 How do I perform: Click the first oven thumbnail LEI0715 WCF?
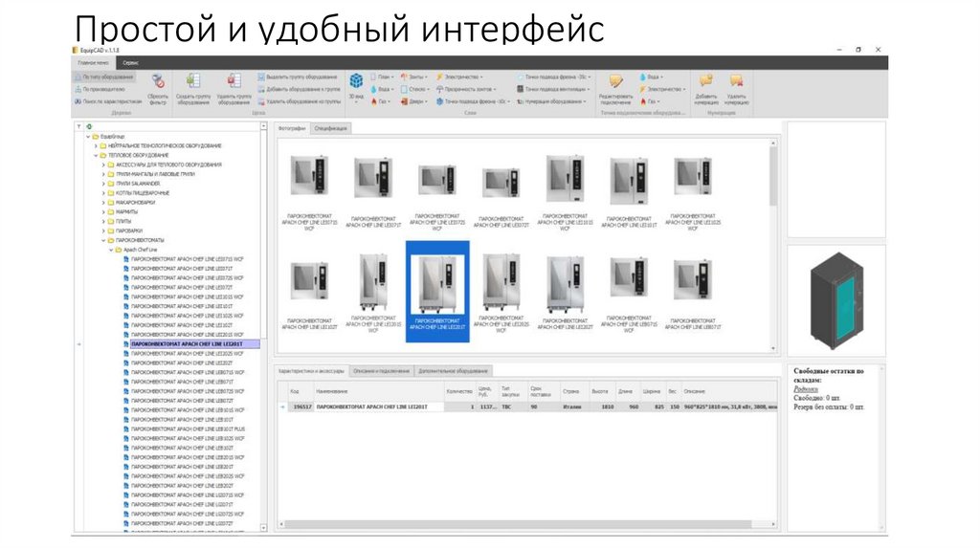309,175
